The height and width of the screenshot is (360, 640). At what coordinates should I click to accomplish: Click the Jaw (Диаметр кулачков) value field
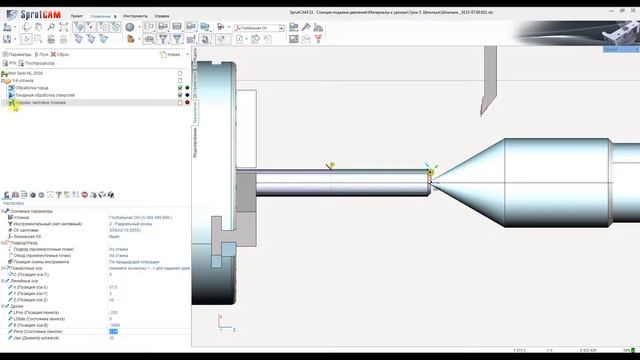[x=149, y=338]
